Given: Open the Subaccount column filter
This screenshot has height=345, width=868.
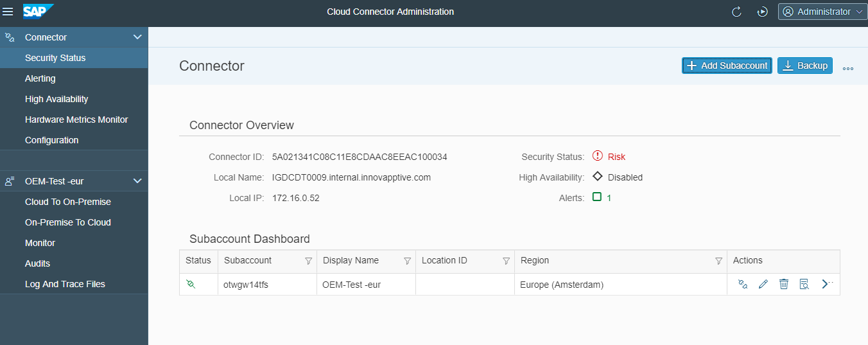Looking at the screenshot, I should point(308,261).
